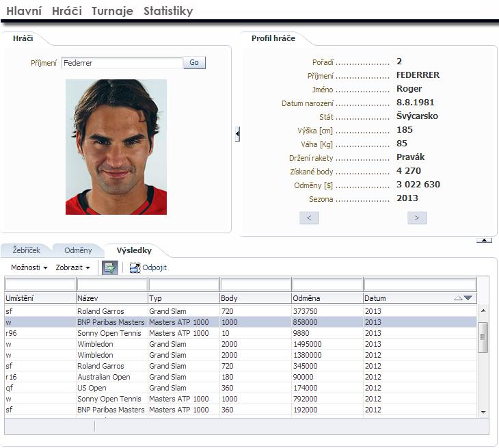The height and width of the screenshot is (448, 499).
Task: Click the Umístění column header
Action: (40, 298)
